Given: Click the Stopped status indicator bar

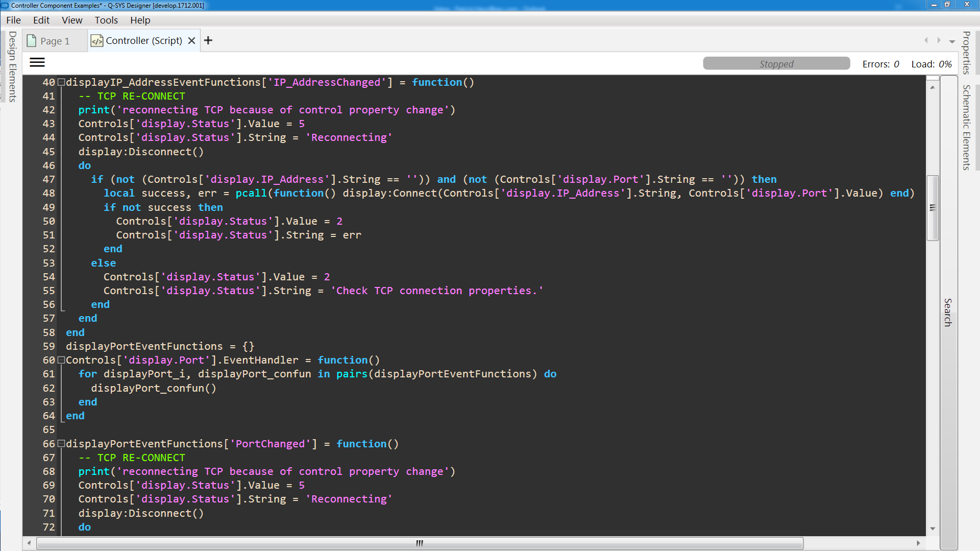Looking at the screenshot, I should point(776,64).
